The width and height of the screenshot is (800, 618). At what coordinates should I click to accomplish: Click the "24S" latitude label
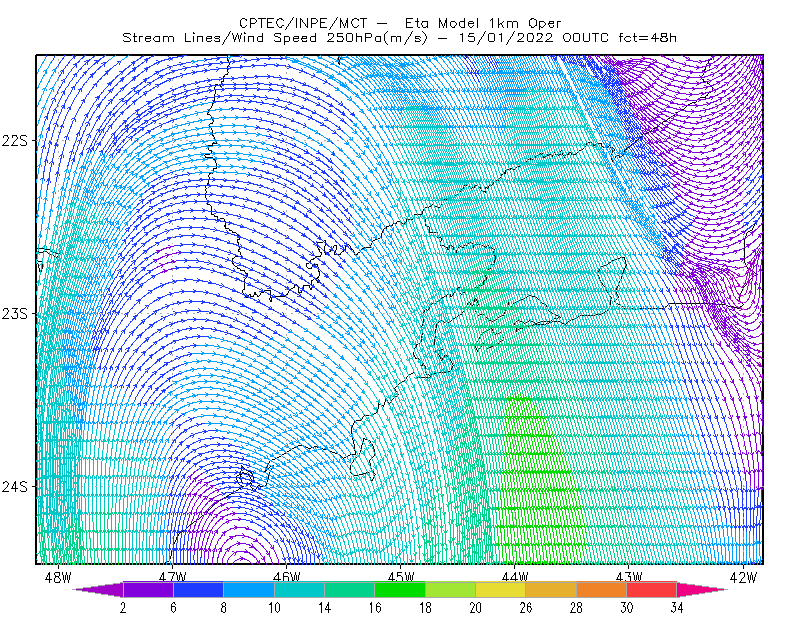click(x=14, y=486)
